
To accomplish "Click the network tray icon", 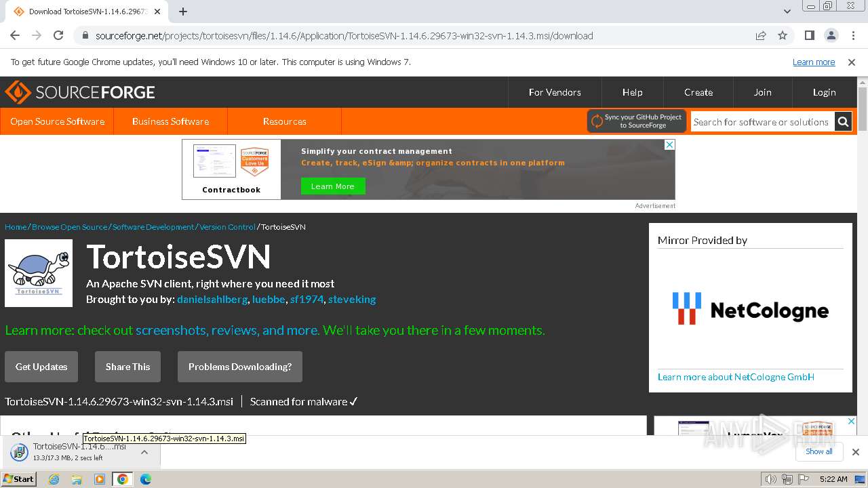I will click(787, 479).
